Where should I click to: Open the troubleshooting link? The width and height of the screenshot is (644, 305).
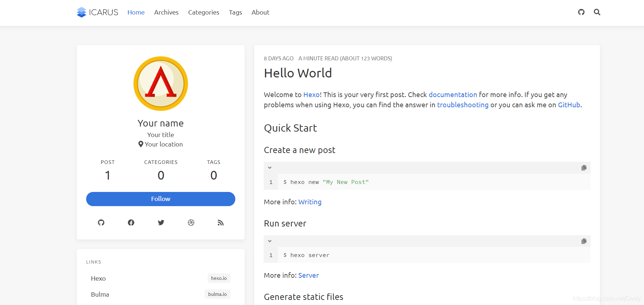(463, 105)
